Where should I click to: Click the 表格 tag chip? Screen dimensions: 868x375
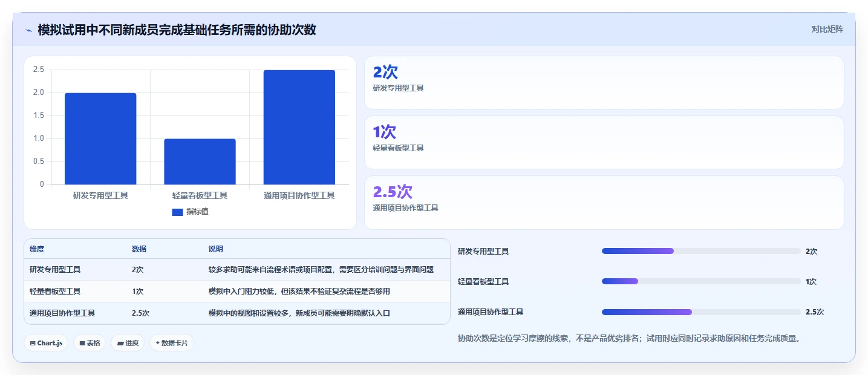click(90, 343)
